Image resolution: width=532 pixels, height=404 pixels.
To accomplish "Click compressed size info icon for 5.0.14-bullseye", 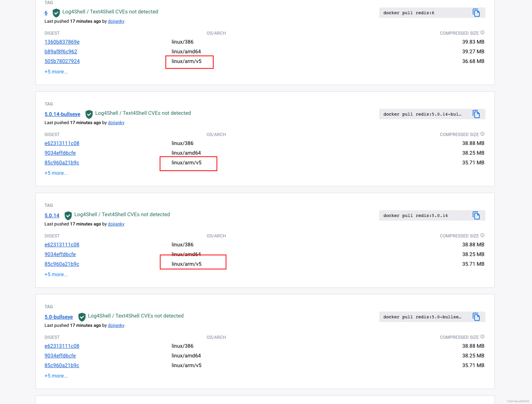I will point(482,134).
